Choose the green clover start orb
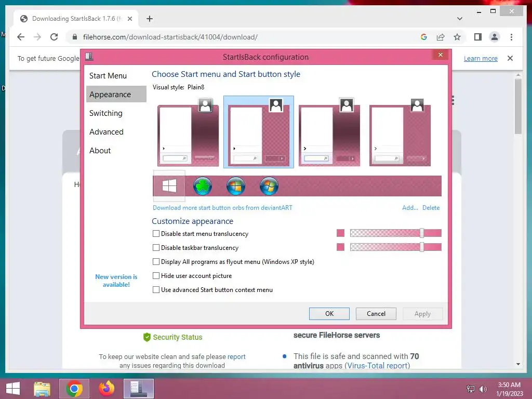 [203, 186]
